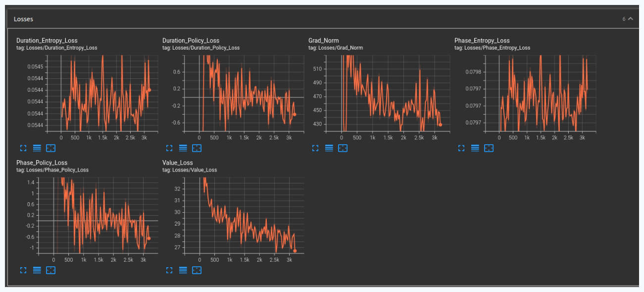The height and width of the screenshot is (292, 644).
Task: Toggle log scale for Duration_Policy_Loss chart
Action: (183, 148)
